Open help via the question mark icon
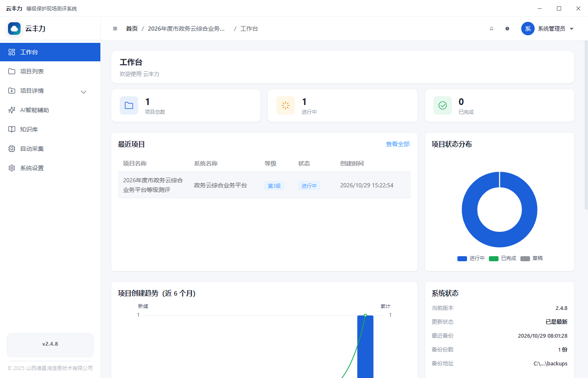 coord(507,29)
